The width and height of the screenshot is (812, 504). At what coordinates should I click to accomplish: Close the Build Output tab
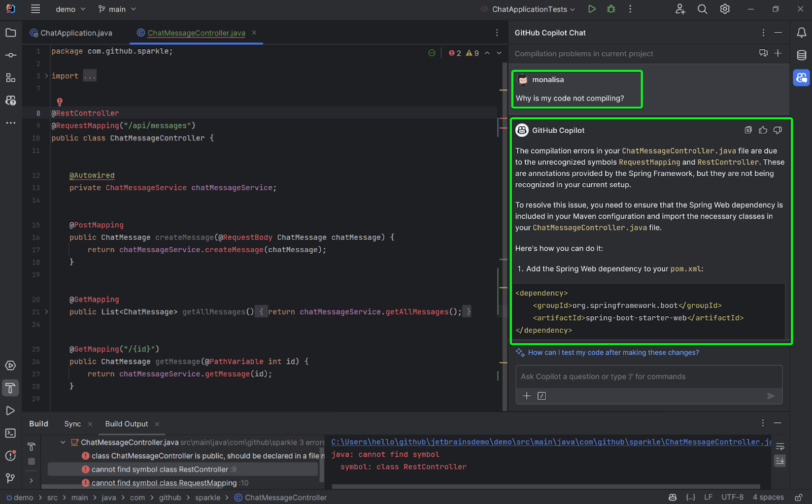click(157, 424)
